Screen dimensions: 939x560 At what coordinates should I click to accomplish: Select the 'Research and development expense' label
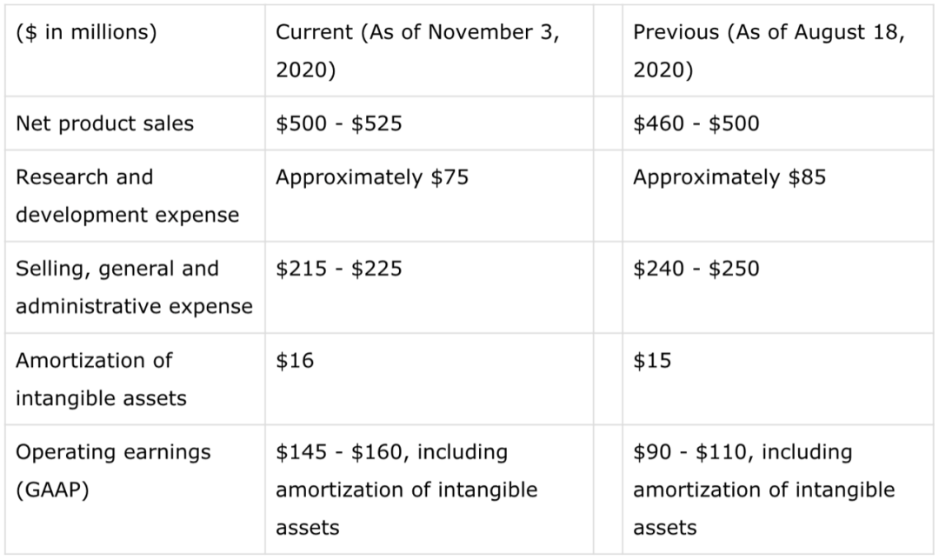click(128, 196)
